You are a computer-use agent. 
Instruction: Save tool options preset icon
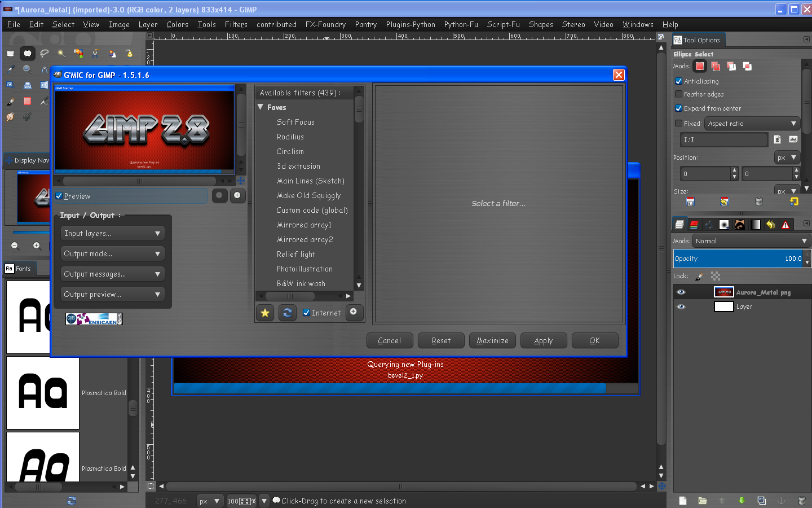(690, 202)
